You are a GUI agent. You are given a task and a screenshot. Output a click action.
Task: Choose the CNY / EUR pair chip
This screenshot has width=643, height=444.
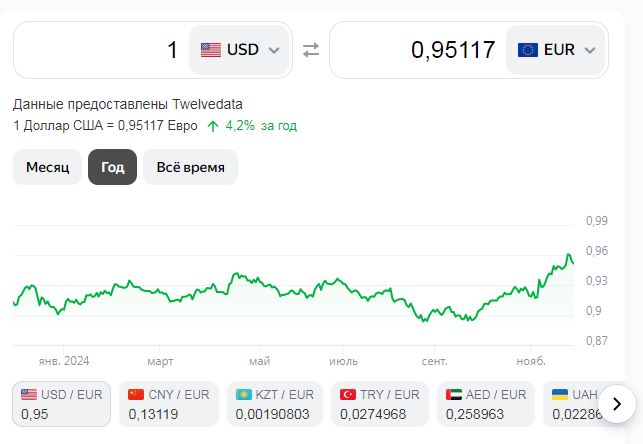[x=168, y=404]
